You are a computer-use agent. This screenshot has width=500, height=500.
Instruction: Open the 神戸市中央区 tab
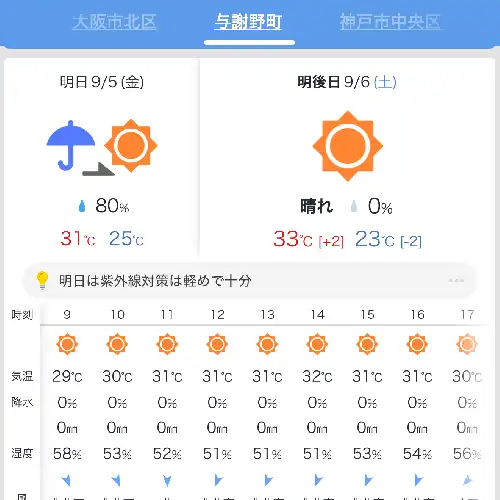390,22
